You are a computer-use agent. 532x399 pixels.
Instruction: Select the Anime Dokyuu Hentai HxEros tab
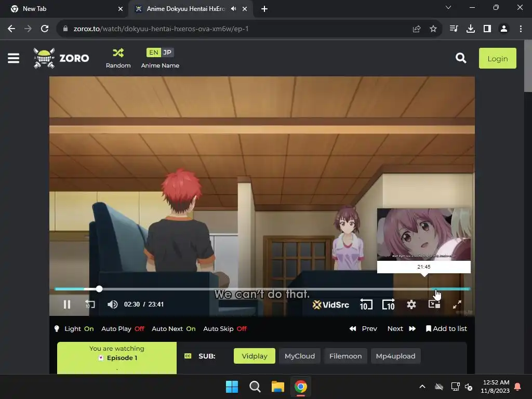(x=186, y=9)
